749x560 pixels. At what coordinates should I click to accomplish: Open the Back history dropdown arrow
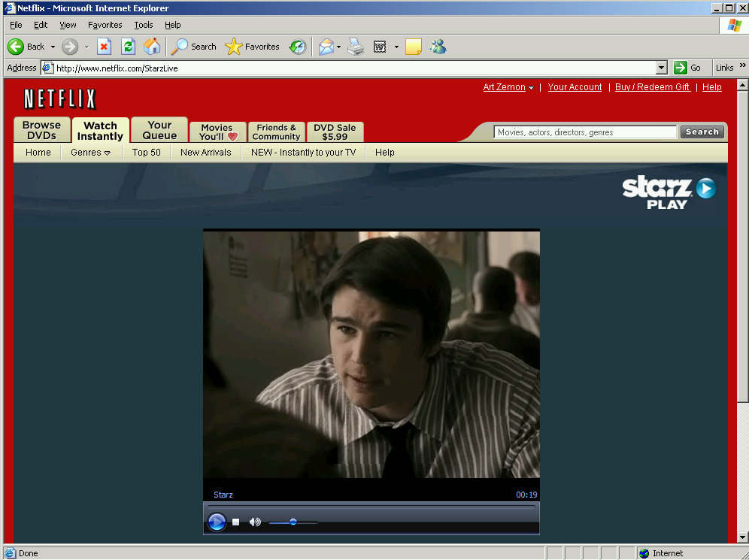coord(53,47)
